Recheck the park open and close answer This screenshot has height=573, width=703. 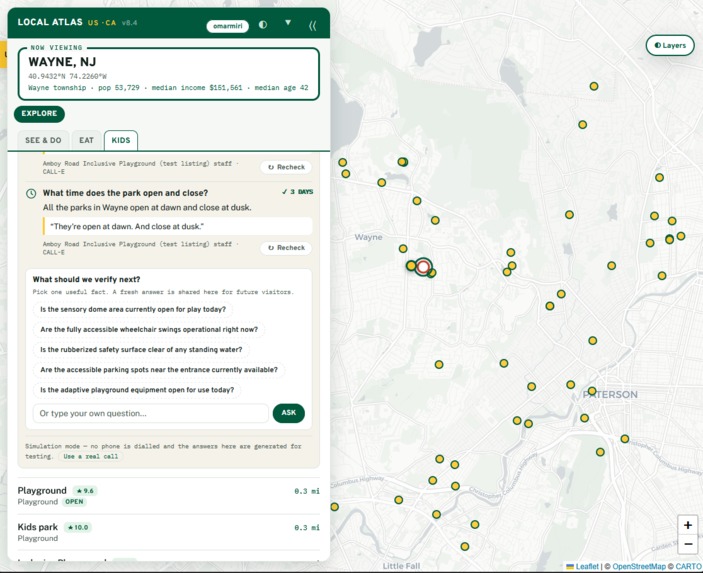[286, 248]
